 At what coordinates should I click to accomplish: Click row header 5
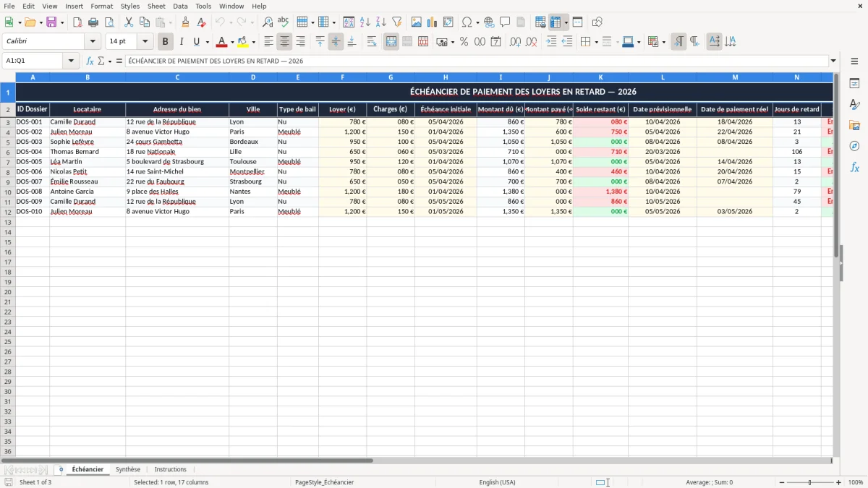click(x=8, y=142)
